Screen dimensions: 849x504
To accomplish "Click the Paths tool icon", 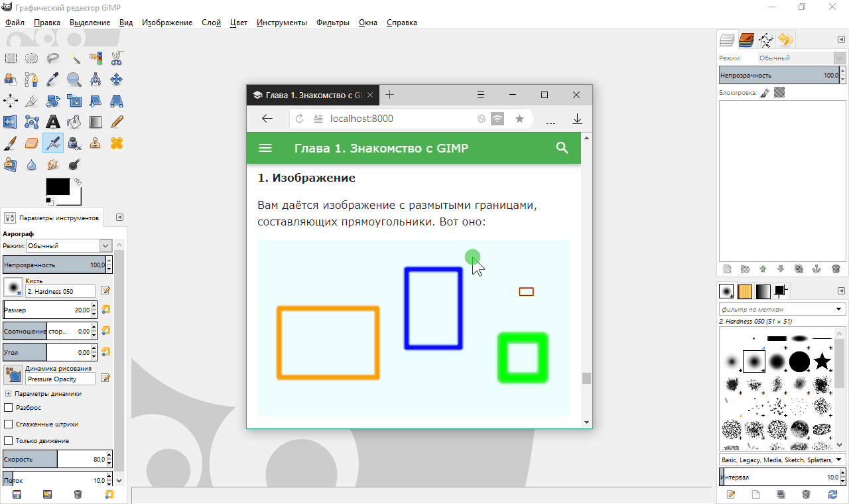I will [31, 80].
